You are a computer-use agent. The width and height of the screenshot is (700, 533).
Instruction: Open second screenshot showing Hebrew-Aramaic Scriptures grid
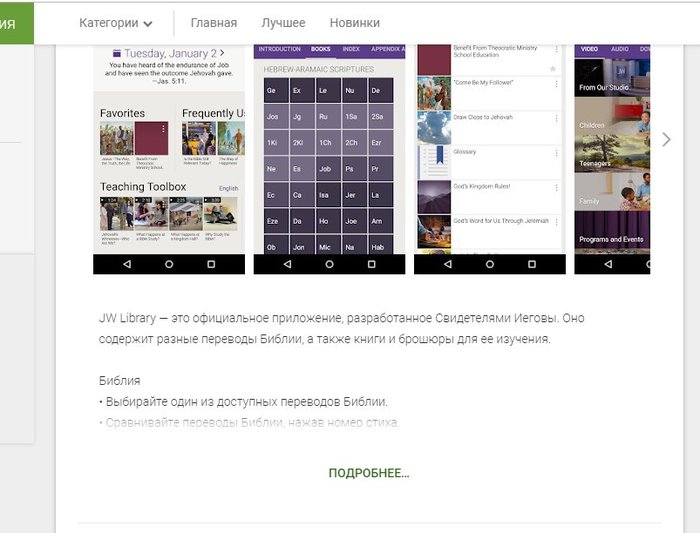click(329, 159)
